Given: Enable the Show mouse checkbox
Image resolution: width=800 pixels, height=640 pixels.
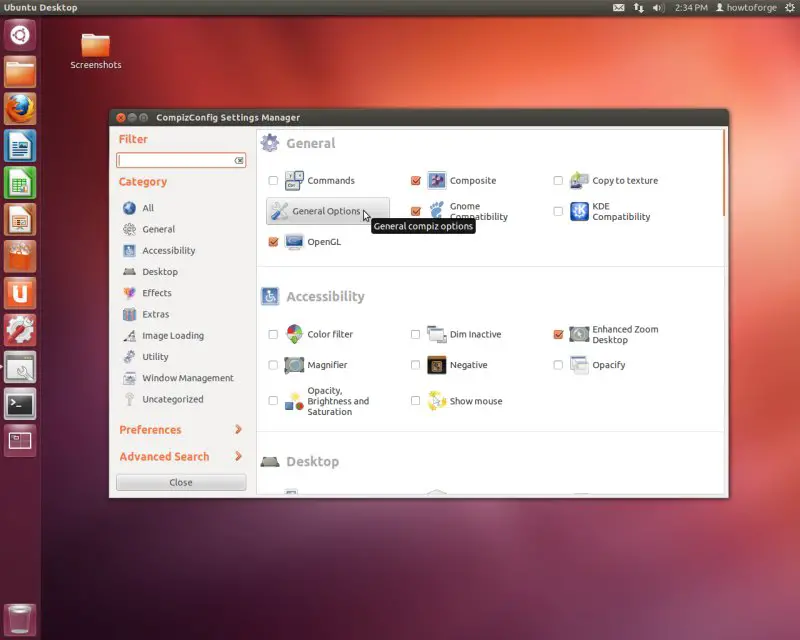Looking at the screenshot, I should tap(416, 401).
